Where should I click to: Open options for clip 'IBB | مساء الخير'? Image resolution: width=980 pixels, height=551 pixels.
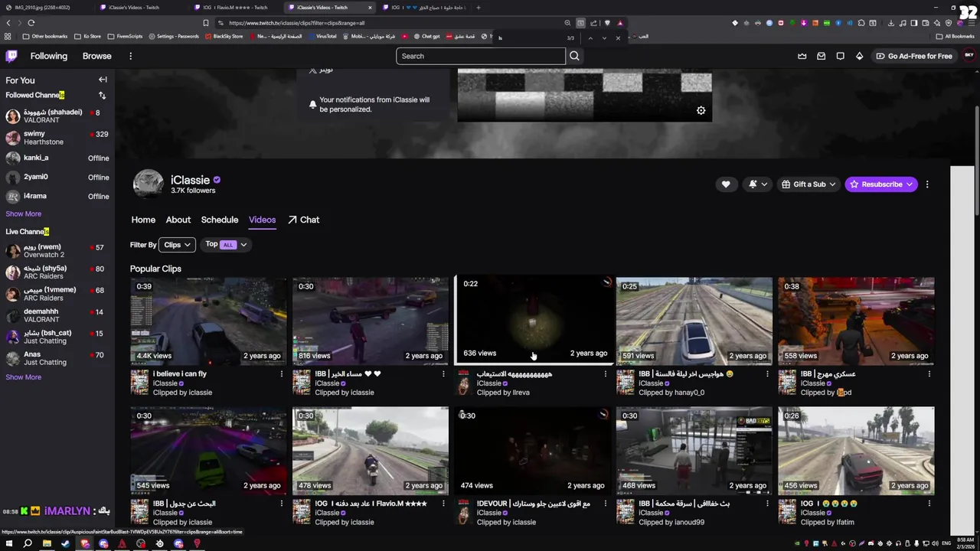pyautogui.click(x=443, y=374)
